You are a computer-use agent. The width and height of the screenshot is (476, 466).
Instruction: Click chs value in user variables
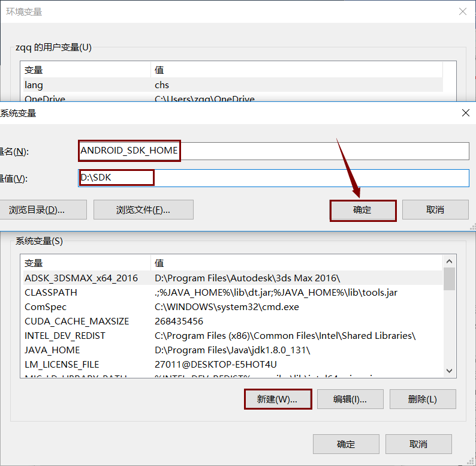tap(162, 85)
